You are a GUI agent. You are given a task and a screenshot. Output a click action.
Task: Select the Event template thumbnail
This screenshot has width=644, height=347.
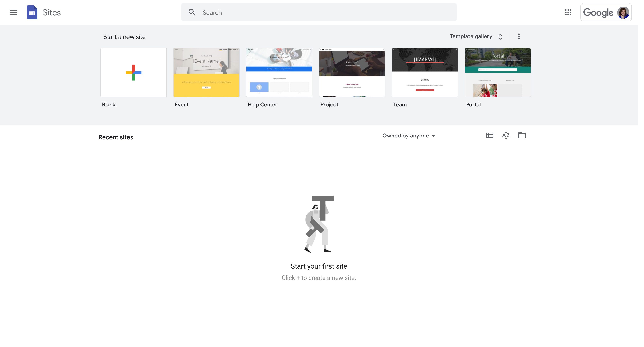point(206,72)
